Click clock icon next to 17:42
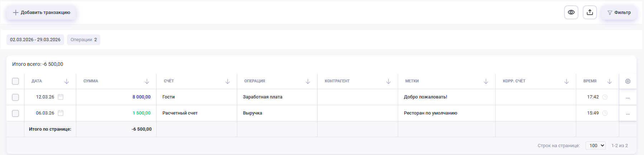This screenshot has width=644, height=155. (605, 97)
